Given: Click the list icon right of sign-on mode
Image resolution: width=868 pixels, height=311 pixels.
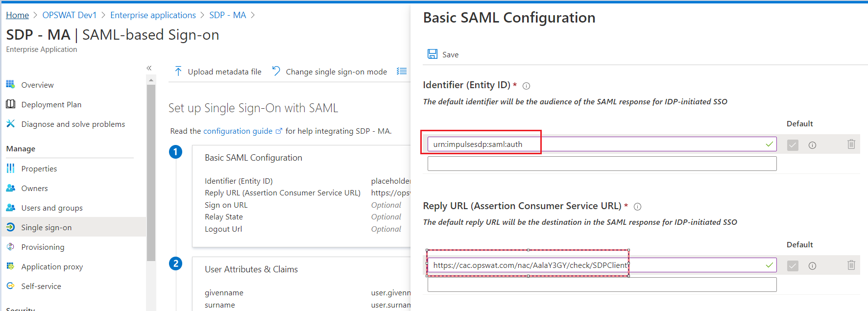Looking at the screenshot, I should click(402, 72).
